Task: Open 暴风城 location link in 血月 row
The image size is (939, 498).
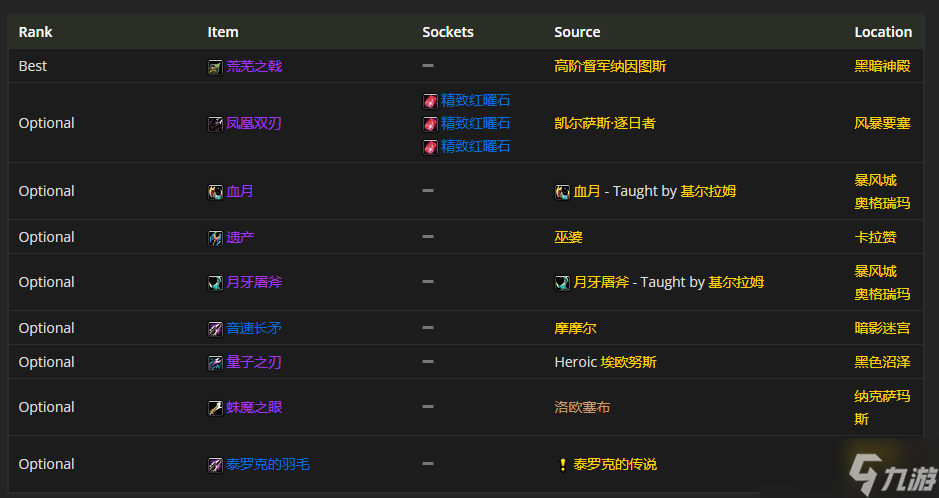Action: pyautogui.click(x=876, y=180)
